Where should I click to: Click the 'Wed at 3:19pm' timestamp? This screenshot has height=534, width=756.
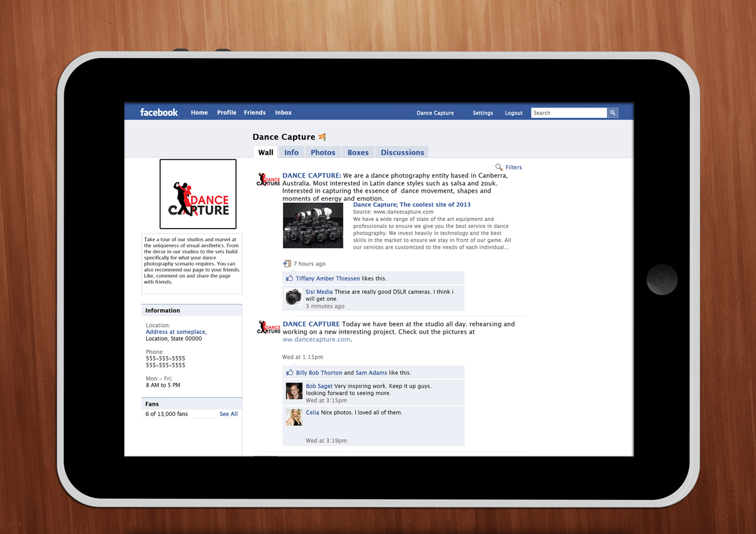point(326,441)
